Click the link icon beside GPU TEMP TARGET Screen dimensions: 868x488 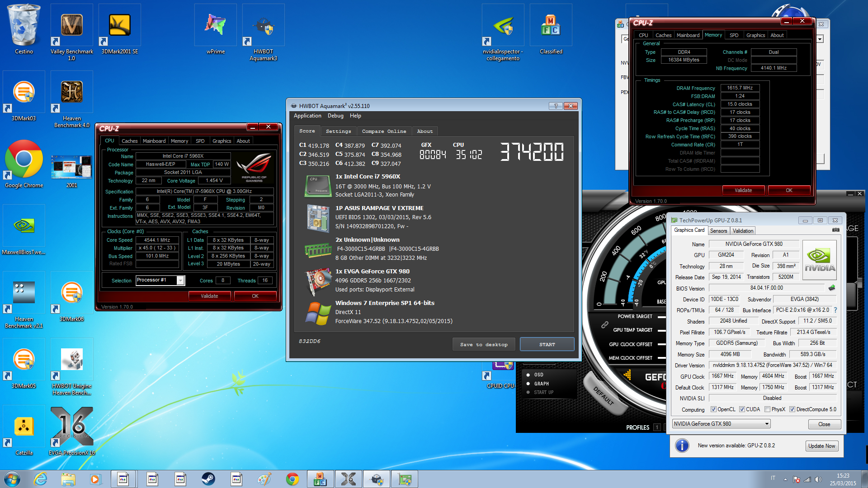pyautogui.click(x=604, y=324)
